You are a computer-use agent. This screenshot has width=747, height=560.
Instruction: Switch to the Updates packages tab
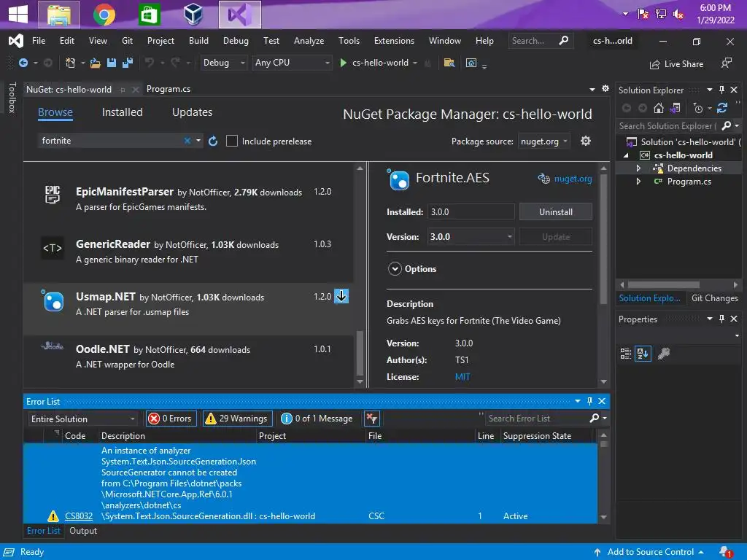tap(192, 112)
